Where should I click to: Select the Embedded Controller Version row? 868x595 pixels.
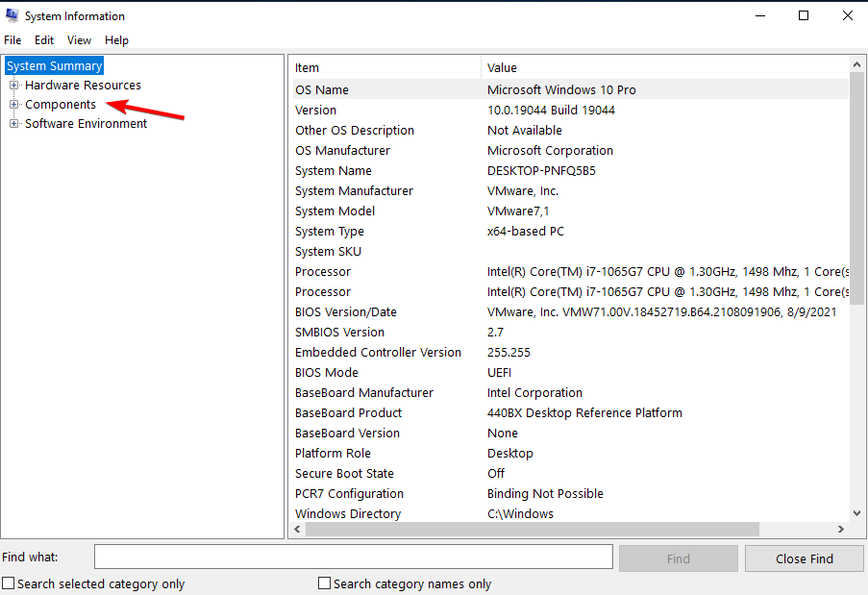pos(571,353)
